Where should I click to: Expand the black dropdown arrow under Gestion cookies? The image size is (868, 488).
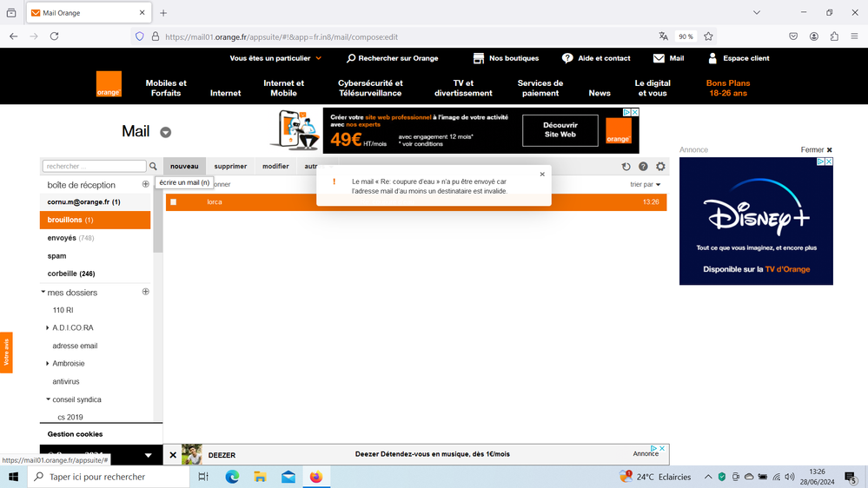148,455
